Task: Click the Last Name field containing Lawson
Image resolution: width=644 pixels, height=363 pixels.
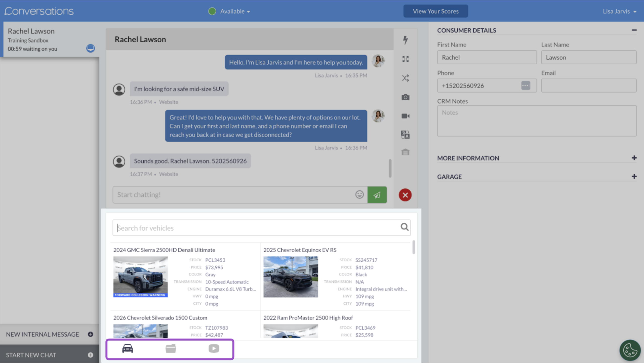Action: (589, 57)
